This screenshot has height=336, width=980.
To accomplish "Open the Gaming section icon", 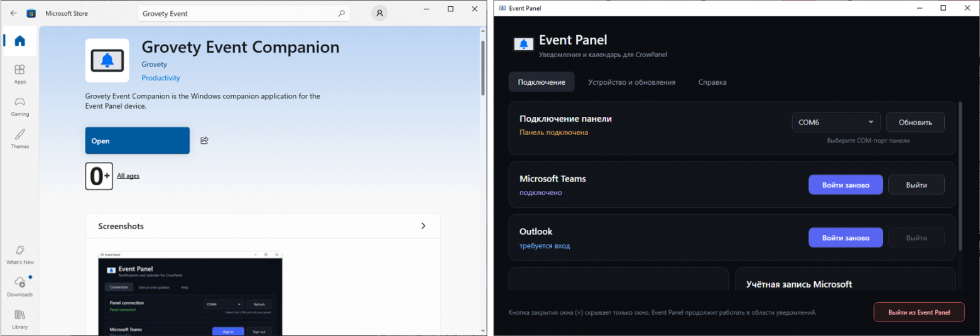I will (19, 106).
